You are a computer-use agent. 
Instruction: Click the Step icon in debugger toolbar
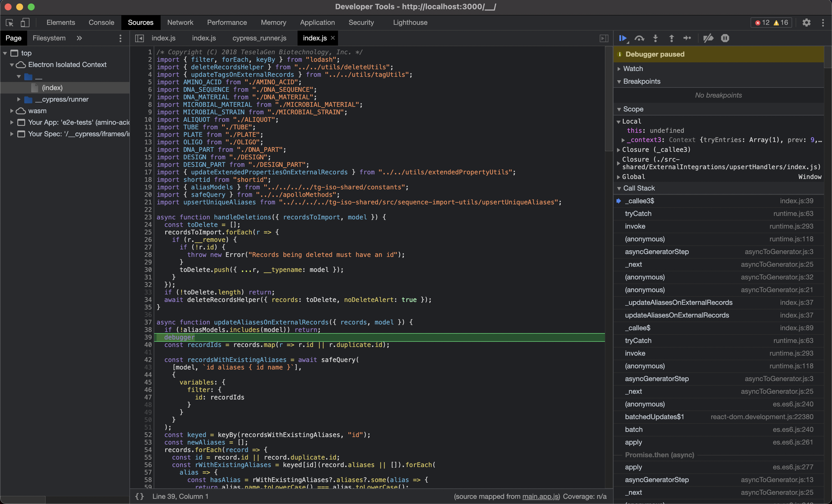[687, 38]
